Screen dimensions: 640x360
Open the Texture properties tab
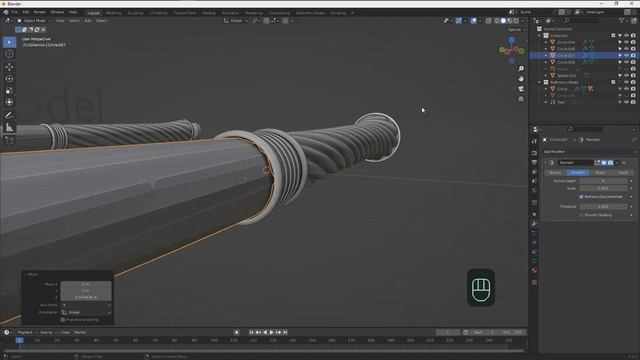click(534, 282)
